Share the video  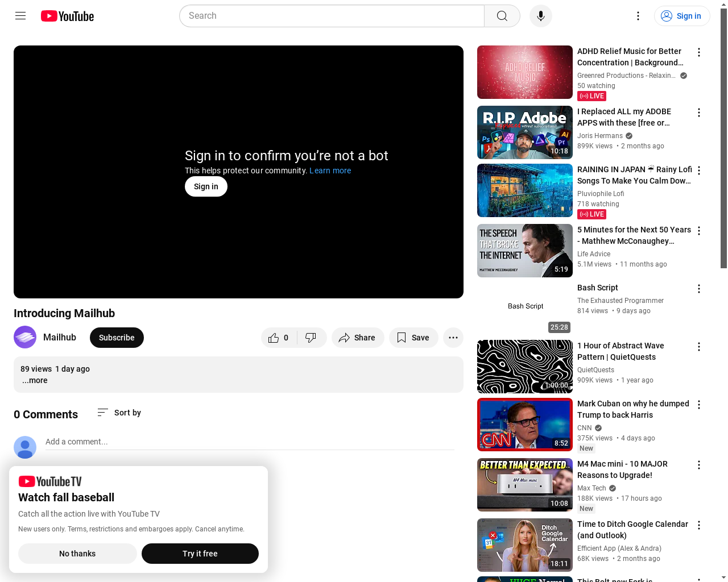(x=358, y=338)
